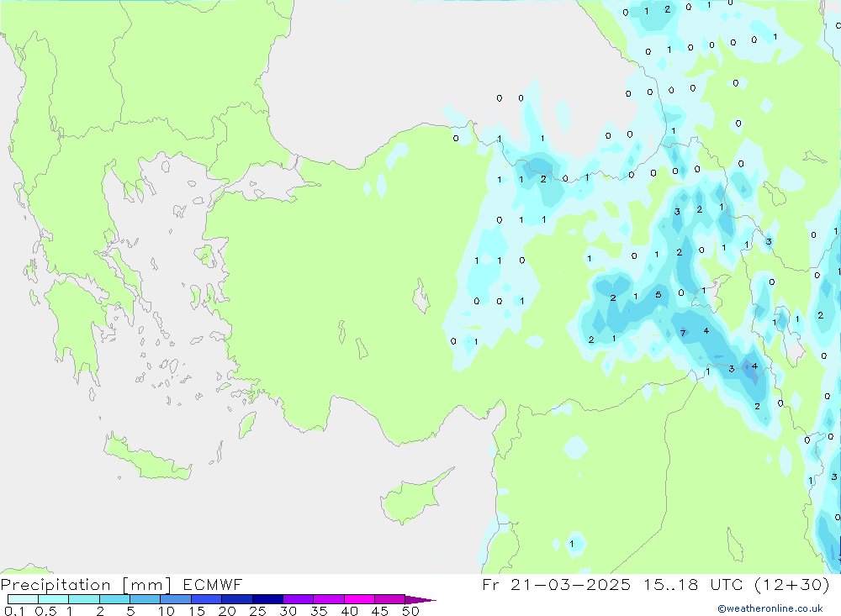
Task: Click legend scale label '50'
Action: click(x=410, y=611)
